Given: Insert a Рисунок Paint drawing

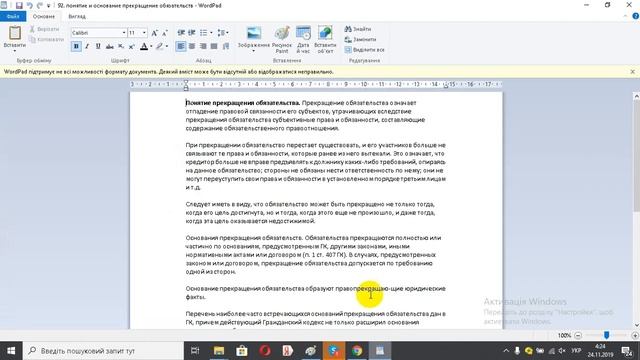Looking at the screenshot, I should 282,40.
